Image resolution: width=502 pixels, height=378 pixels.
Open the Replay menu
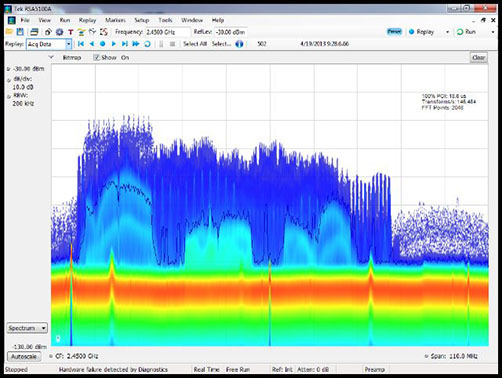[87, 20]
